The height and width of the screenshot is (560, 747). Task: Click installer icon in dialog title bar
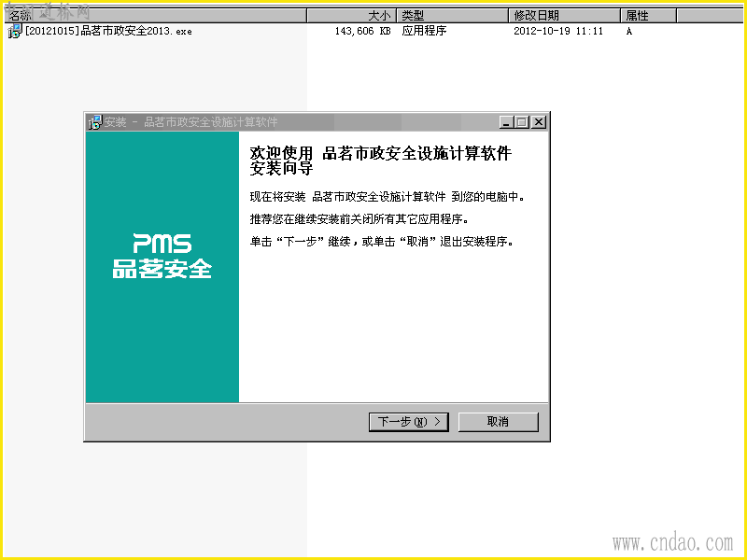point(95,122)
